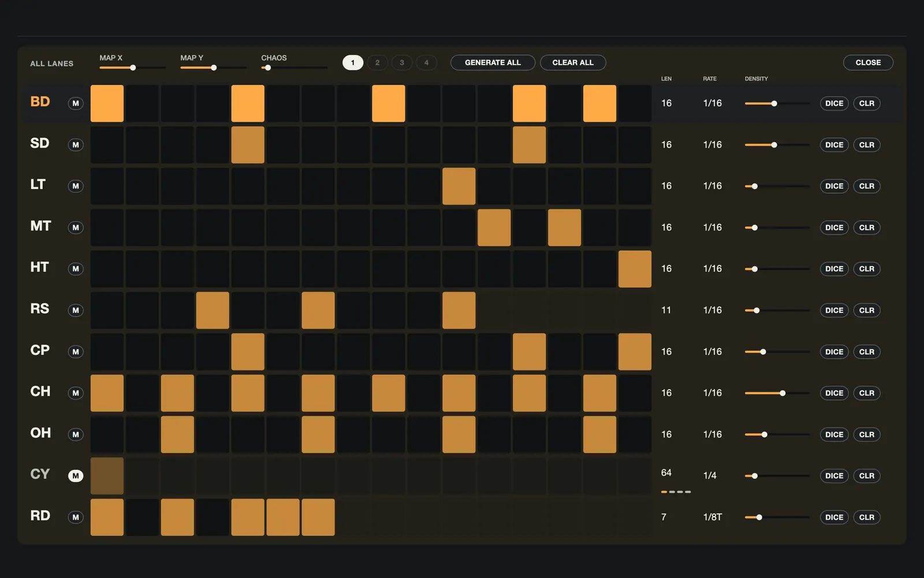Adjust the Chaos slider
Viewport: 924px width, 578px height.
(294, 68)
